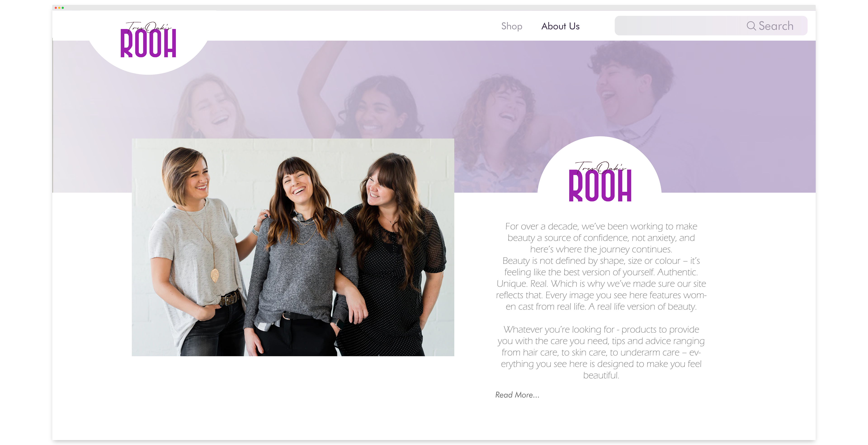This screenshot has width=868, height=445.
Task: Open the photo of three laughing women
Action: coord(293,247)
